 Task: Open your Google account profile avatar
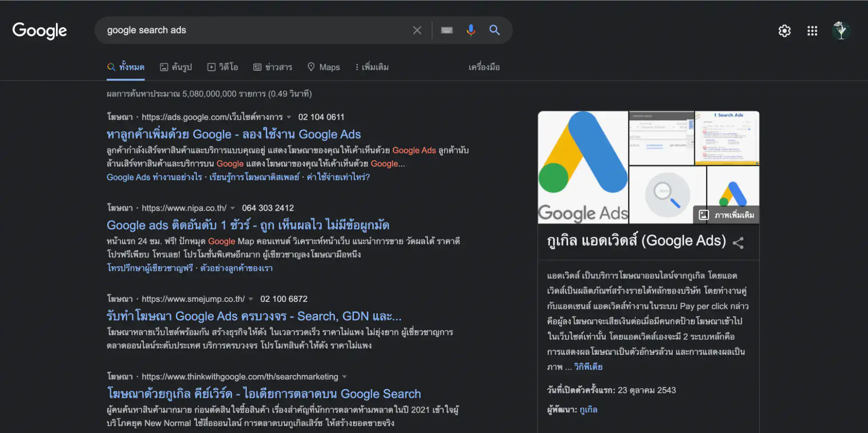coord(840,31)
